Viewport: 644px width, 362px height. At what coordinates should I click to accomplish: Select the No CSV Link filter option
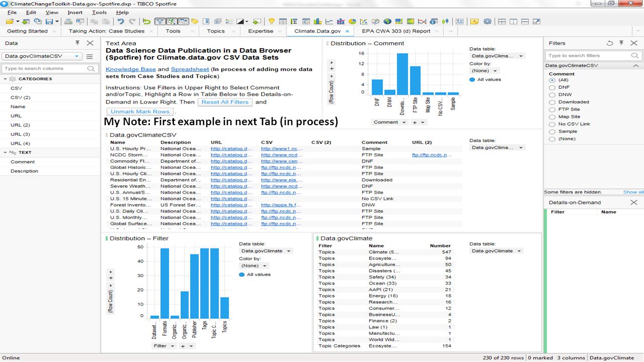click(x=552, y=124)
